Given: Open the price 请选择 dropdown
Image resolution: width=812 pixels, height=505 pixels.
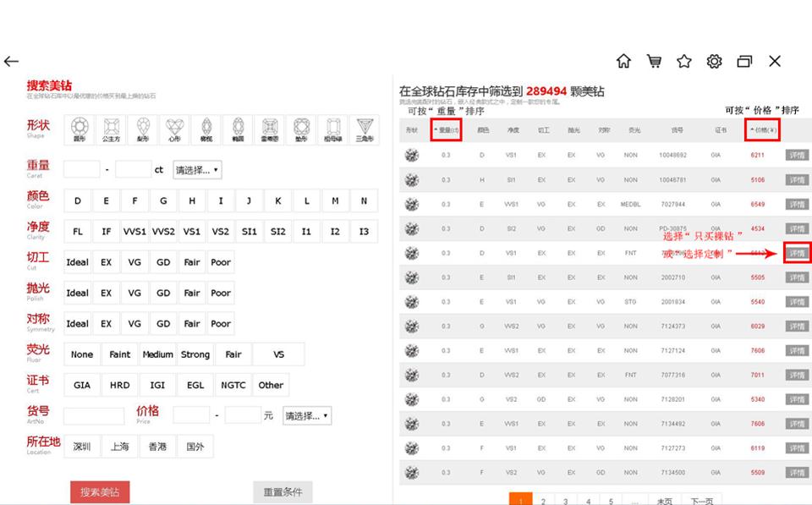Looking at the screenshot, I should point(306,415).
